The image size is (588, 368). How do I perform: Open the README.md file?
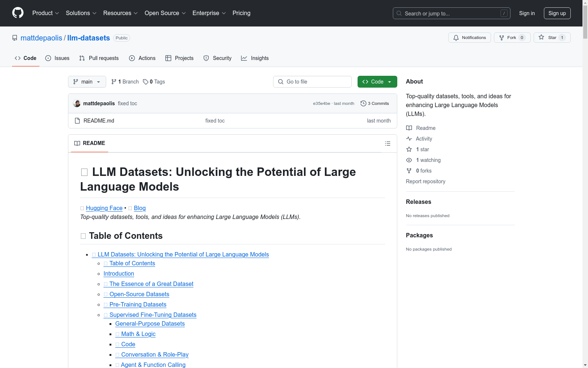[x=99, y=121]
